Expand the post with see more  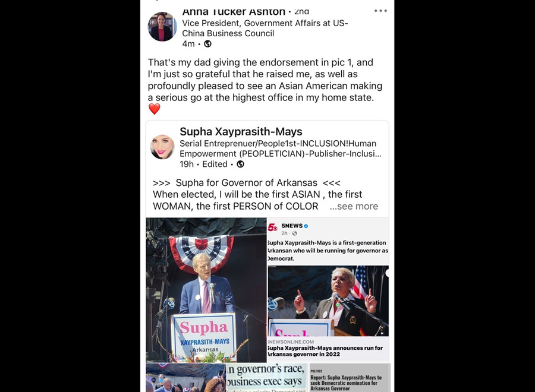click(x=354, y=206)
